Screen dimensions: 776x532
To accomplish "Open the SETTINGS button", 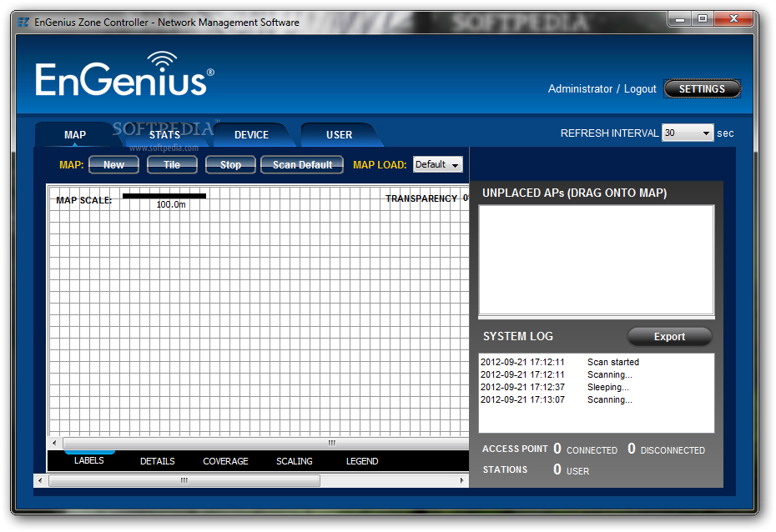I will click(702, 89).
